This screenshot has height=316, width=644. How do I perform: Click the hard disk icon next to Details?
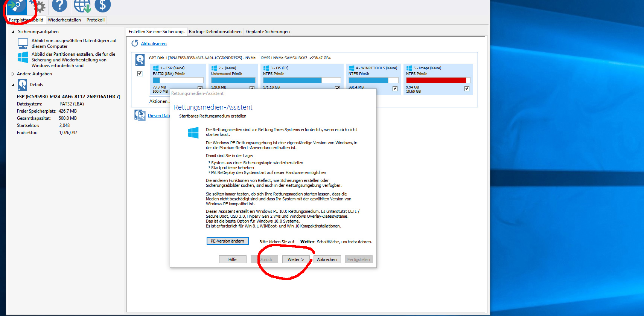tap(23, 85)
